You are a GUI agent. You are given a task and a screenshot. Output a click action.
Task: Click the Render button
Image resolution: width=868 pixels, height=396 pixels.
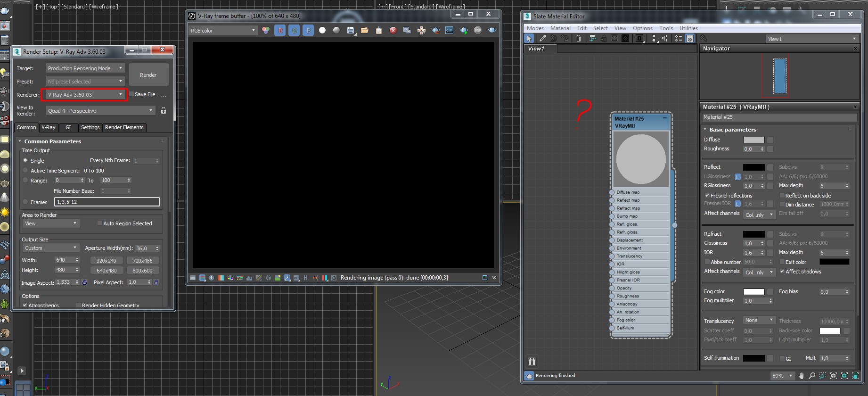(x=148, y=75)
